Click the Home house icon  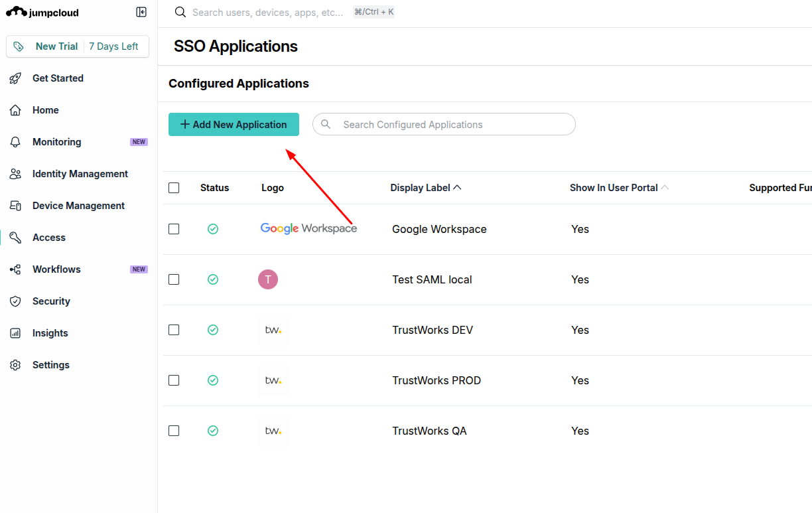click(x=15, y=110)
